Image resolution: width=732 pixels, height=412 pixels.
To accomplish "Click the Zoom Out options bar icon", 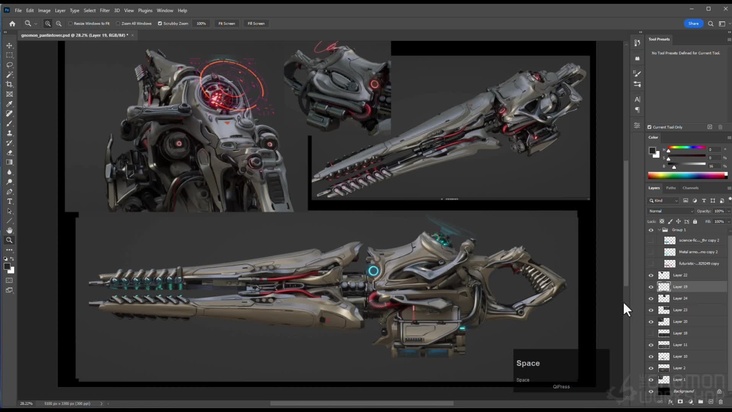I will coord(59,23).
